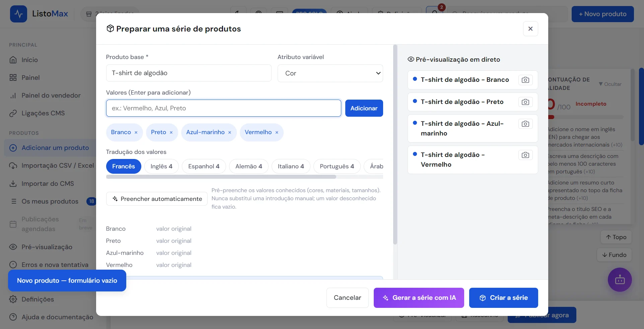
Task: Remove the Branco value chip
Action: (x=136, y=132)
